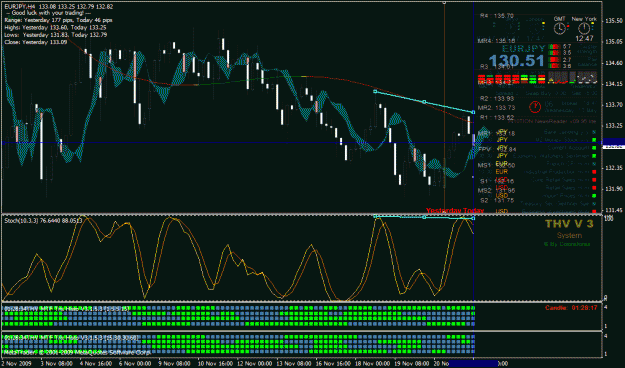Click the THV V 3 system title
Screen dimensions: 625x368
click(x=569, y=224)
